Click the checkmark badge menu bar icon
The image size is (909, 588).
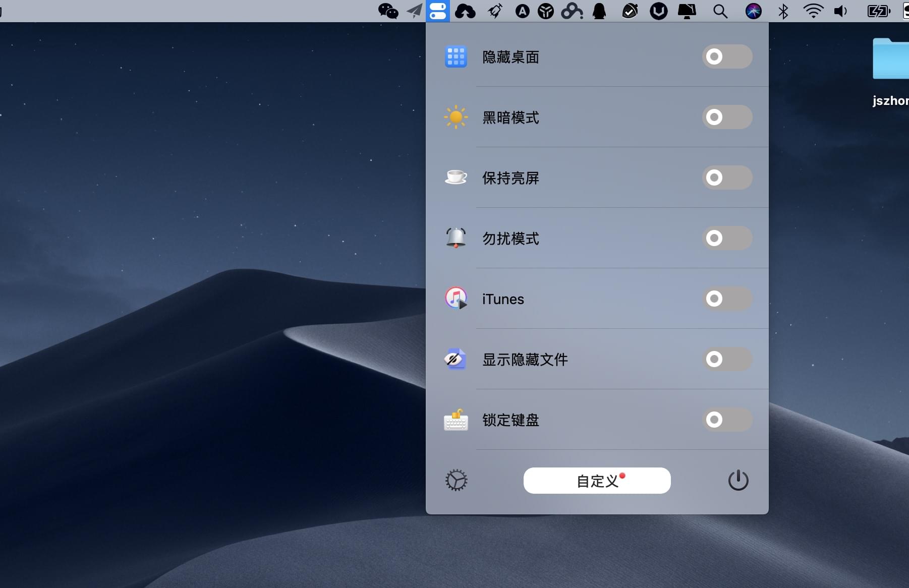click(630, 11)
